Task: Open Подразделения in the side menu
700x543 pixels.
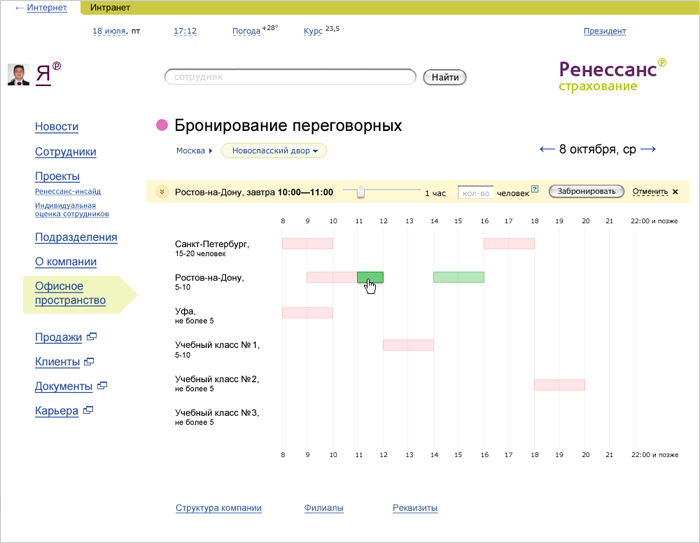Action: 76,237
